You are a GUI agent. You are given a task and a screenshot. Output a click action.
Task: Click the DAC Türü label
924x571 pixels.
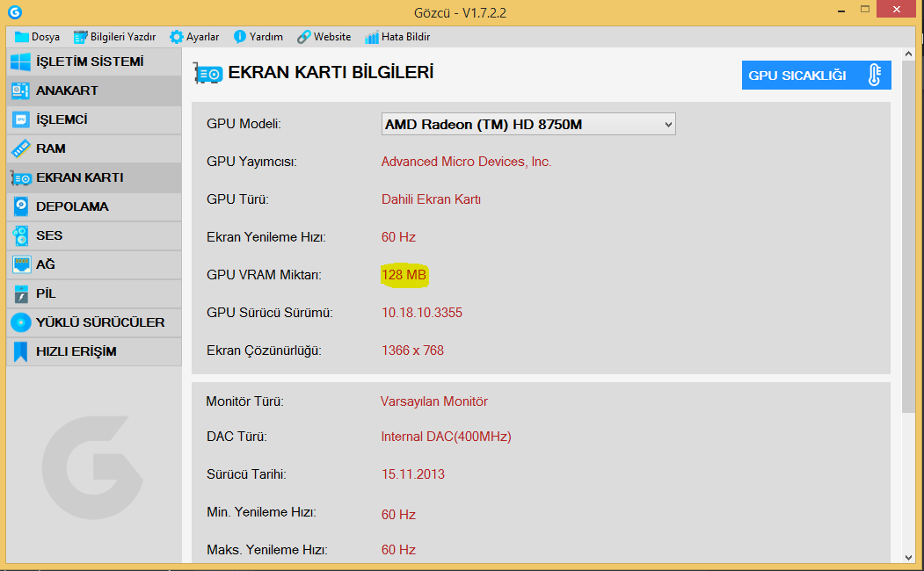tap(236, 437)
